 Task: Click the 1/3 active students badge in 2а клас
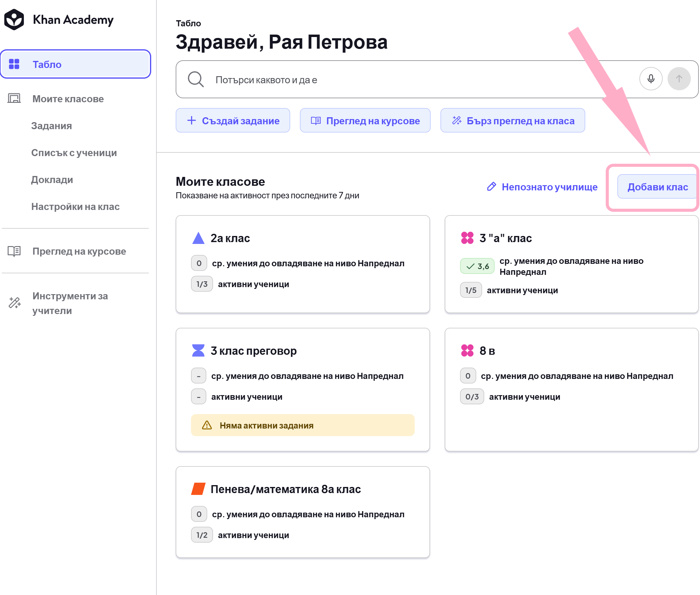pos(202,284)
